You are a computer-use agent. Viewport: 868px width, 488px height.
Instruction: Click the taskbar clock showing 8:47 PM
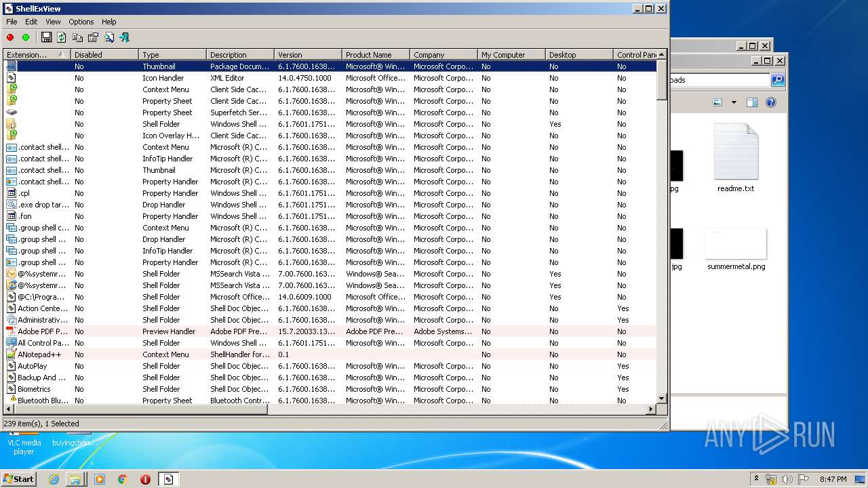click(833, 479)
